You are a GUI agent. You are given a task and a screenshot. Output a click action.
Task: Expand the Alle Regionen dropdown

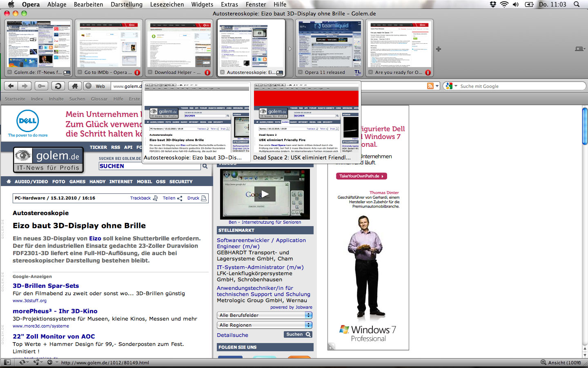tap(309, 325)
